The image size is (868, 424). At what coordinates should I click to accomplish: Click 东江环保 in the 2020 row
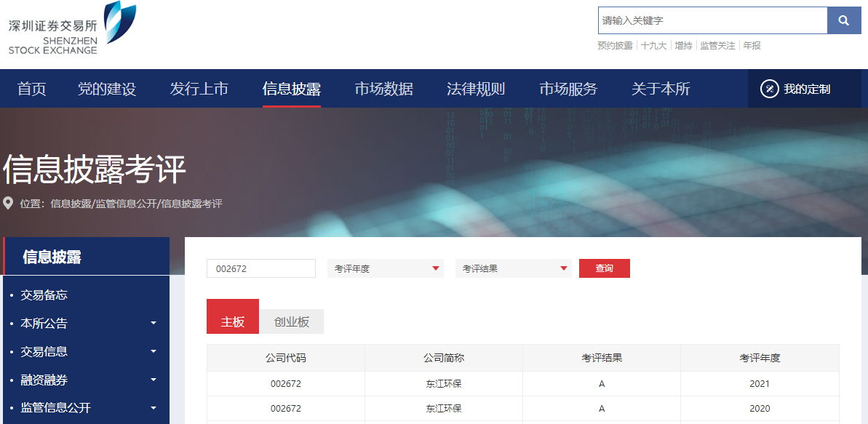pos(443,409)
